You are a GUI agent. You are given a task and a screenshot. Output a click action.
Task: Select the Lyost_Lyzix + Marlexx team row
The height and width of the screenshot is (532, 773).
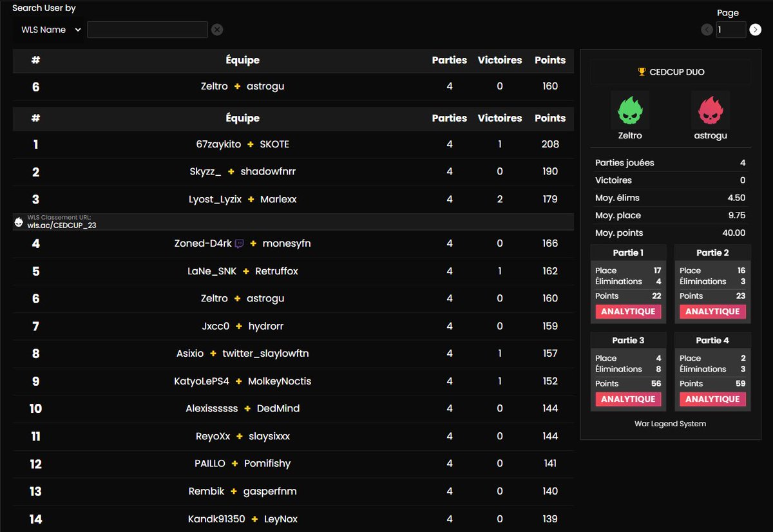point(293,200)
